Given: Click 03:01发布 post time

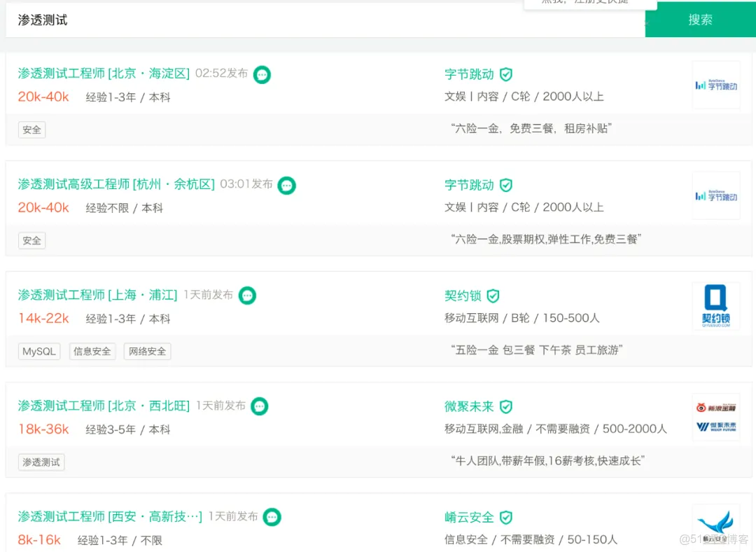Looking at the screenshot, I should tap(246, 184).
